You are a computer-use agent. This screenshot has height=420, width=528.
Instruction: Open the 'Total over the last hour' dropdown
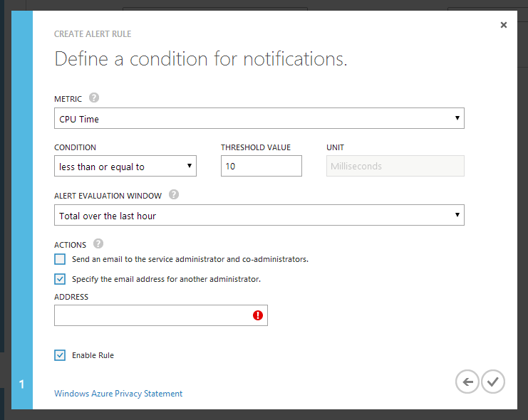tap(259, 216)
